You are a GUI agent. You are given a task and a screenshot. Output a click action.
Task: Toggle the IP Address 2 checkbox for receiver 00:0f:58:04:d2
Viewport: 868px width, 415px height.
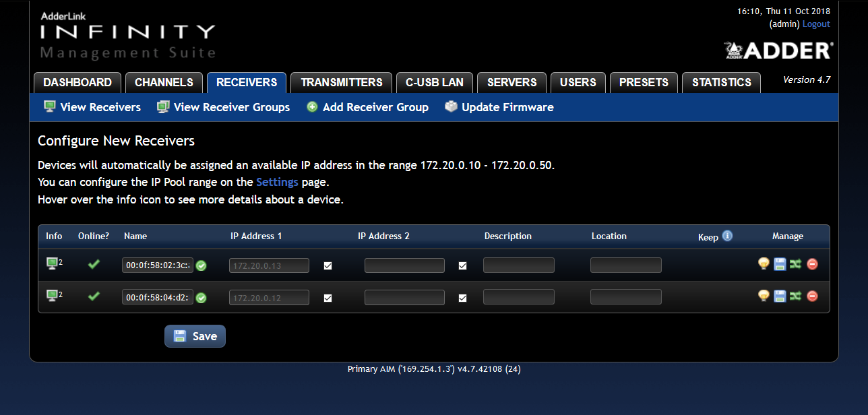tap(462, 297)
